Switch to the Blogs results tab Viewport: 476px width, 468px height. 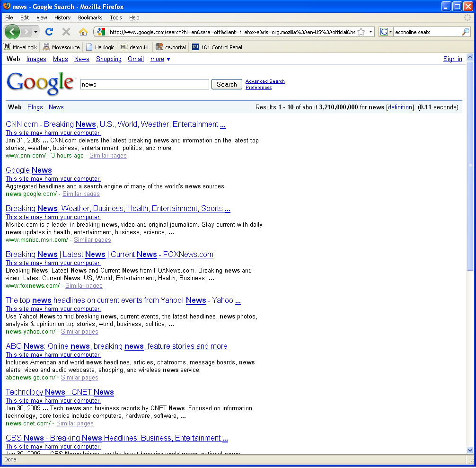tap(35, 107)
